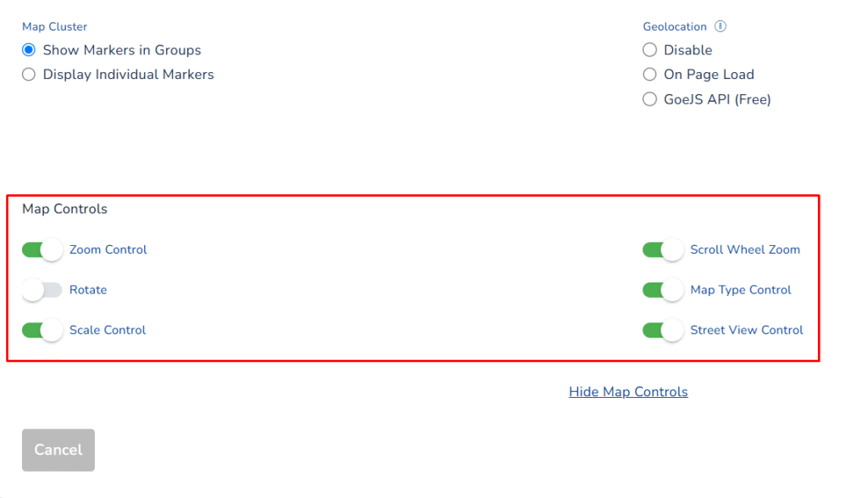Turn off Scroll Wheel Zoom
The width and height of the screenshot is (868, 498).
click(662, 249)
